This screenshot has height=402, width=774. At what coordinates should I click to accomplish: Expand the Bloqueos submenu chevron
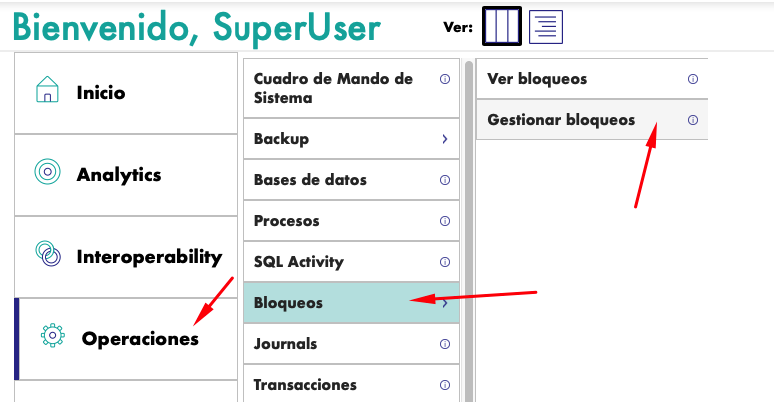[x=445, y=303]
